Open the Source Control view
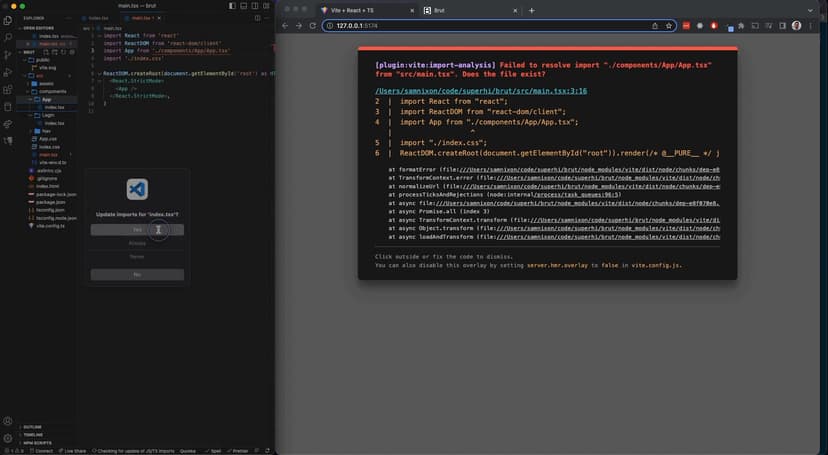828x455 pixels. click(8, 54)
